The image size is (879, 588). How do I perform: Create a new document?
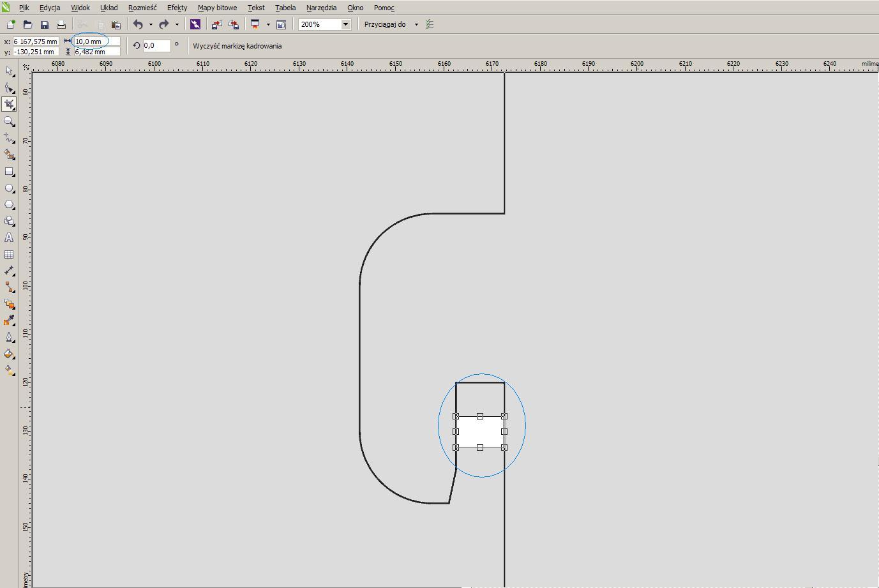(x=11, y=24)
